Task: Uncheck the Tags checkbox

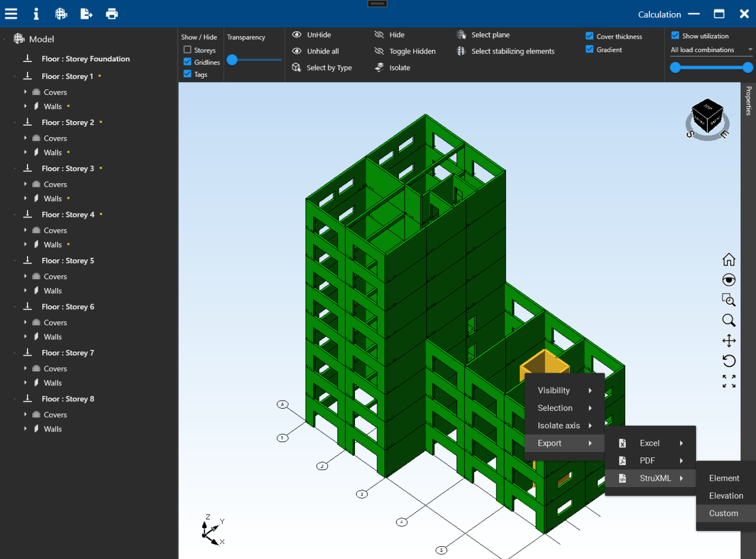Action: (188, 74)
